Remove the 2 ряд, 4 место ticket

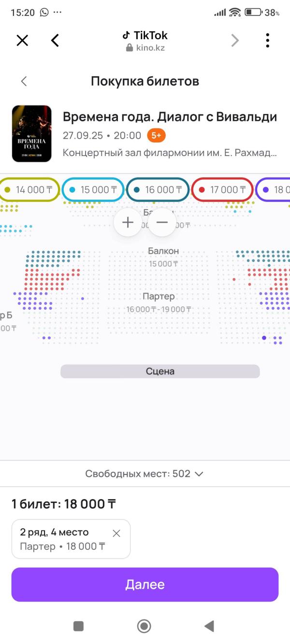click(116, 533)
